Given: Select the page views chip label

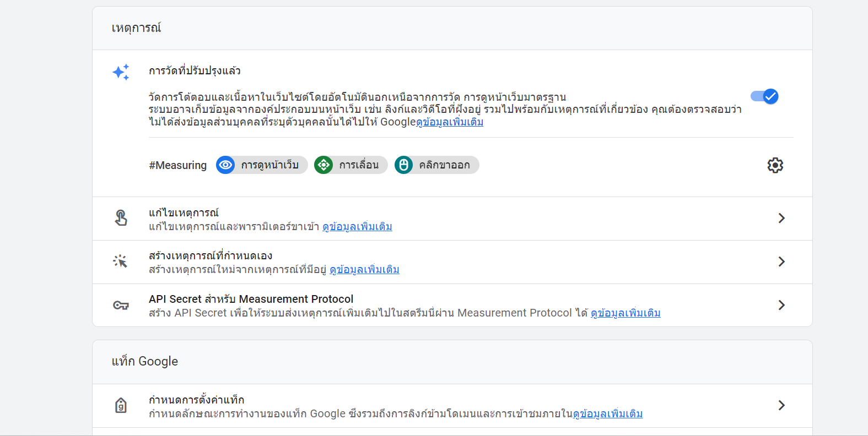Looking at the screenshot, I should pyautogui.click(x=269, y=165).
